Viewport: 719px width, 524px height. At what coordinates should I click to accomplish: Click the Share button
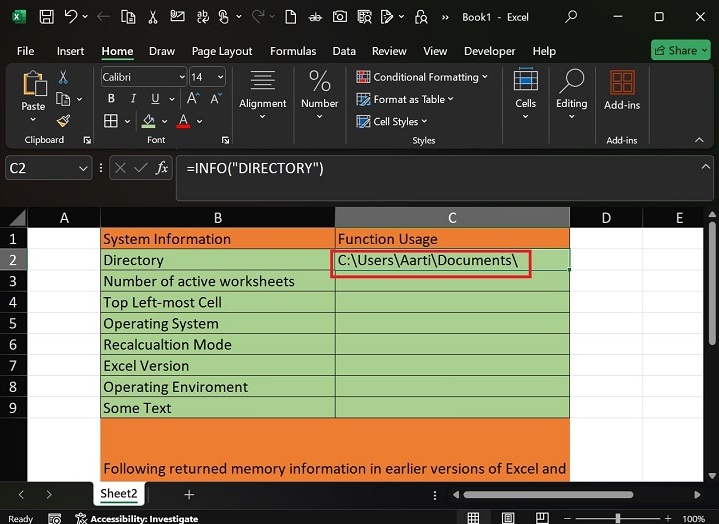680,50
